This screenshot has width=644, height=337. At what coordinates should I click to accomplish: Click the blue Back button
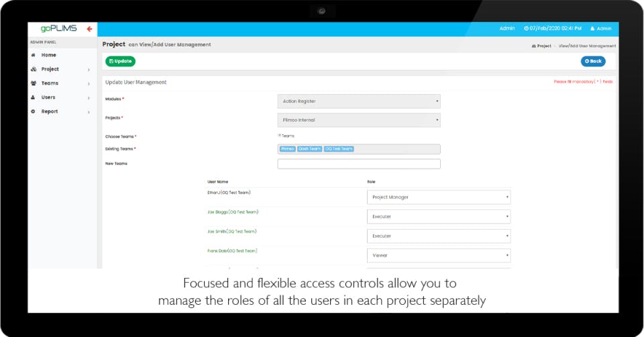[593, 61]
